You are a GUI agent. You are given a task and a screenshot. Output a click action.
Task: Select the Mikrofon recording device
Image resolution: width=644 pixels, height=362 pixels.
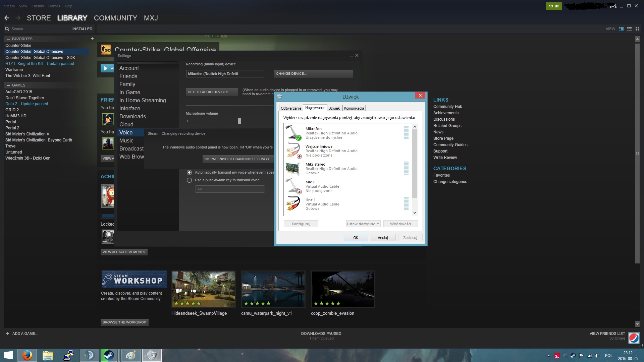pyautogui.click(x=347, y=133)
